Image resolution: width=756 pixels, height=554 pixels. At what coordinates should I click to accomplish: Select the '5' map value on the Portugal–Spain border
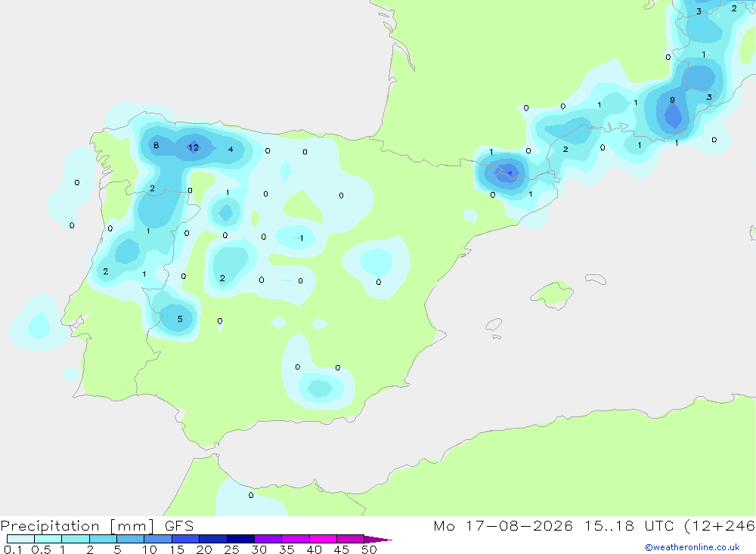coord(180,319)
